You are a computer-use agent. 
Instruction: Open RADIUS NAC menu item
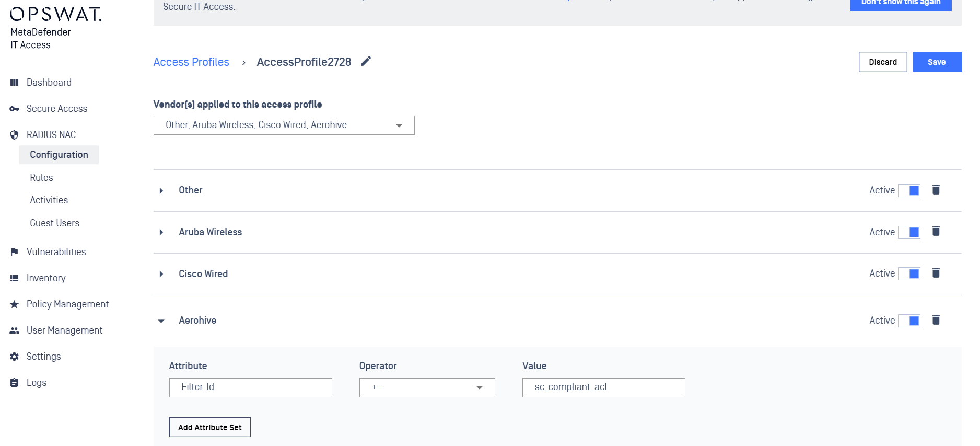pyautogui.click(x=51, y=135)
